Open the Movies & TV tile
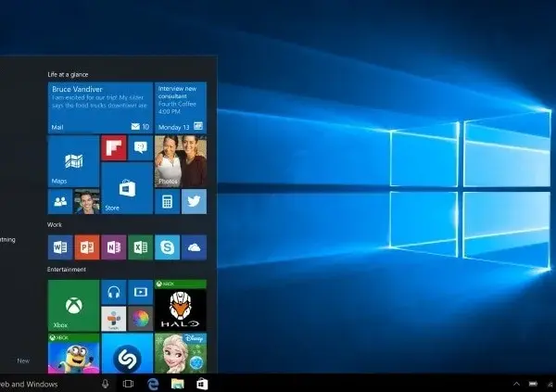The width and height of the screenshot is (556, 392). coord(141,292)
